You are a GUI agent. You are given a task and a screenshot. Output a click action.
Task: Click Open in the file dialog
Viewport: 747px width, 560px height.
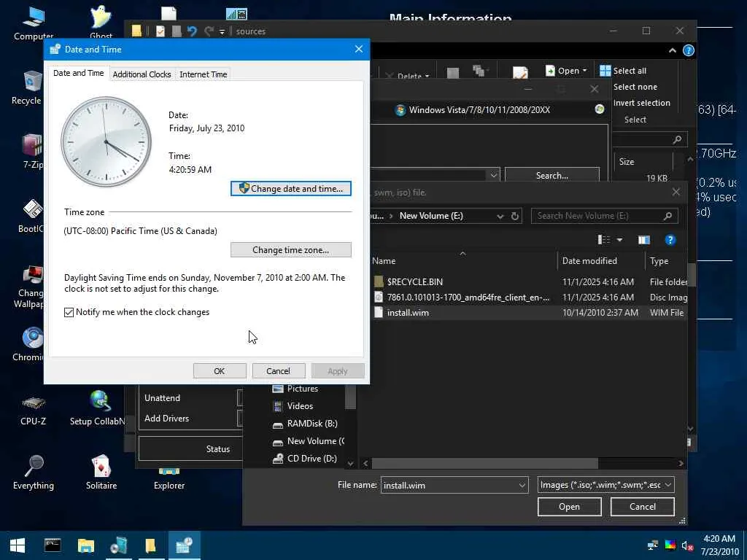click(x=569, y=507)
